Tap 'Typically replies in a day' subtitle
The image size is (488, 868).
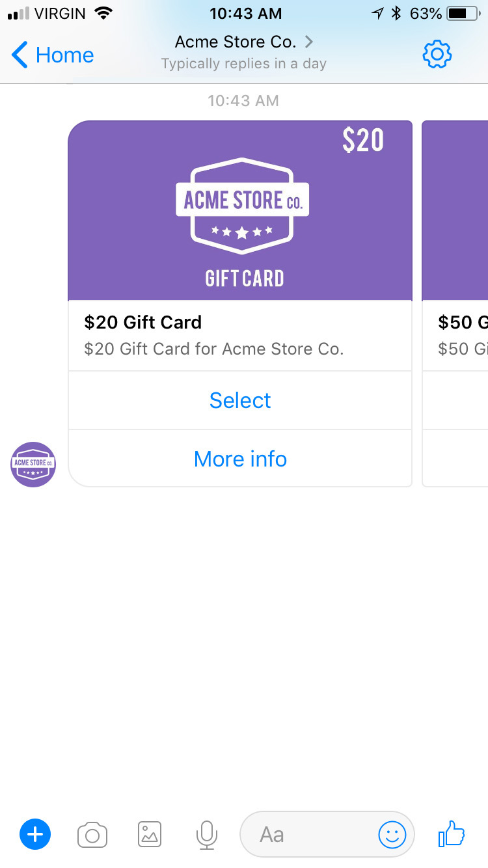pos(244,64)
